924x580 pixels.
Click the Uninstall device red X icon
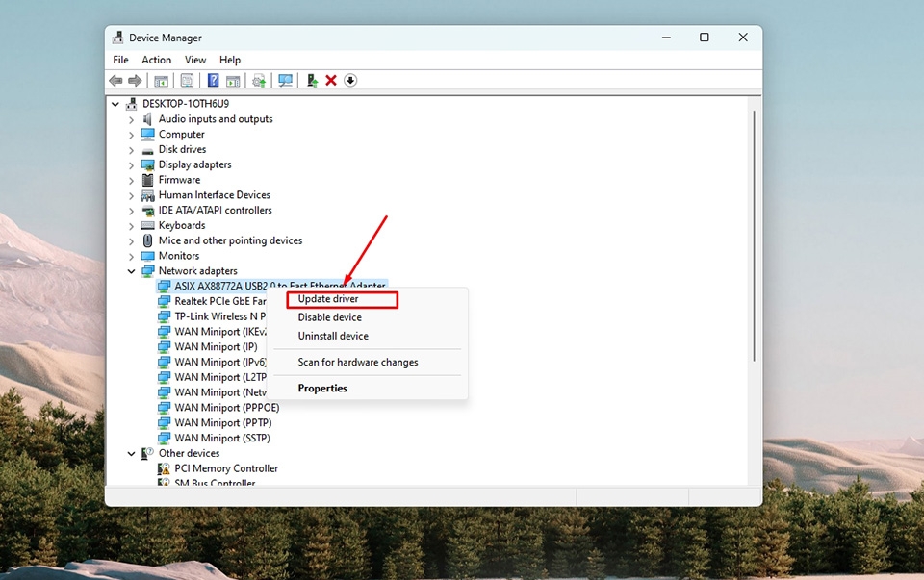click(x=331, y=80)
